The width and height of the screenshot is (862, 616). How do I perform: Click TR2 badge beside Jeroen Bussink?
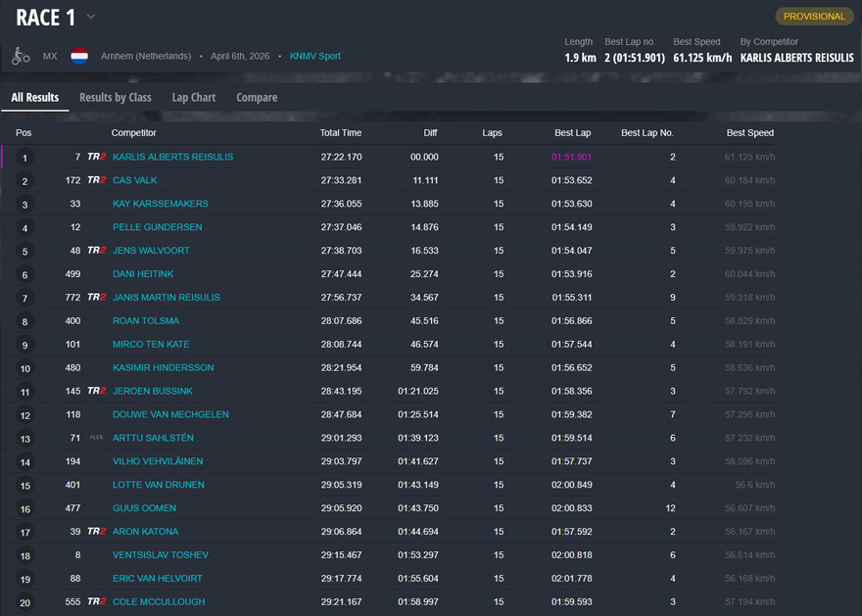(x=96, y=391)
